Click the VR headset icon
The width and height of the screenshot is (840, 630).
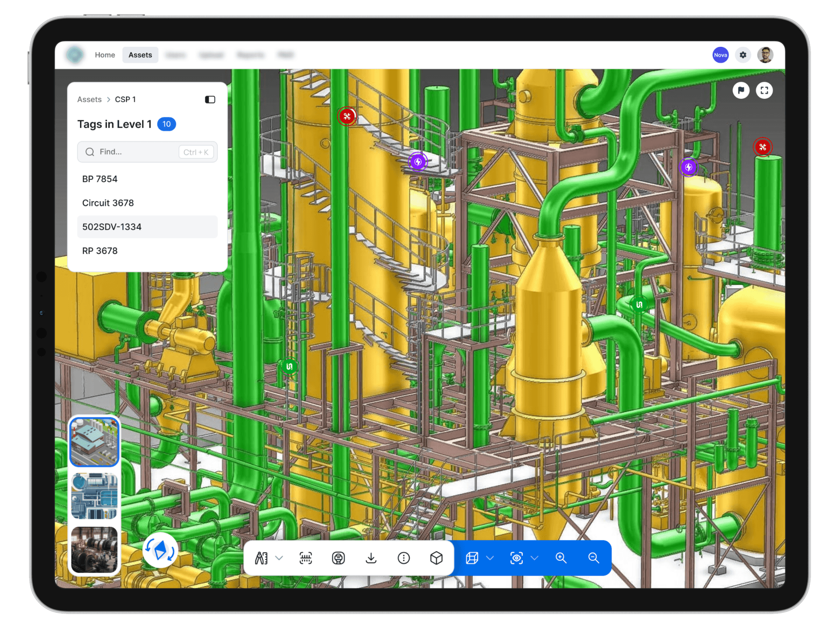click(x=338, y=558)
